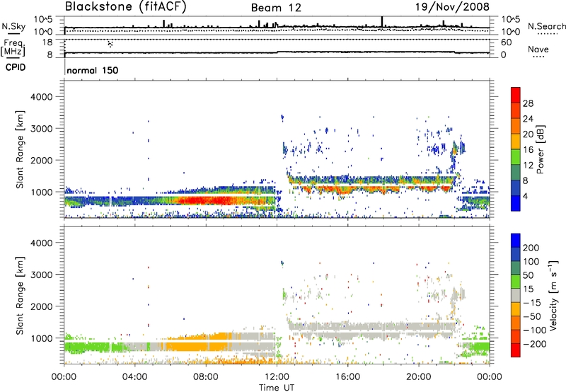Click the 2000 tick in velocity panel

[41, 306]
